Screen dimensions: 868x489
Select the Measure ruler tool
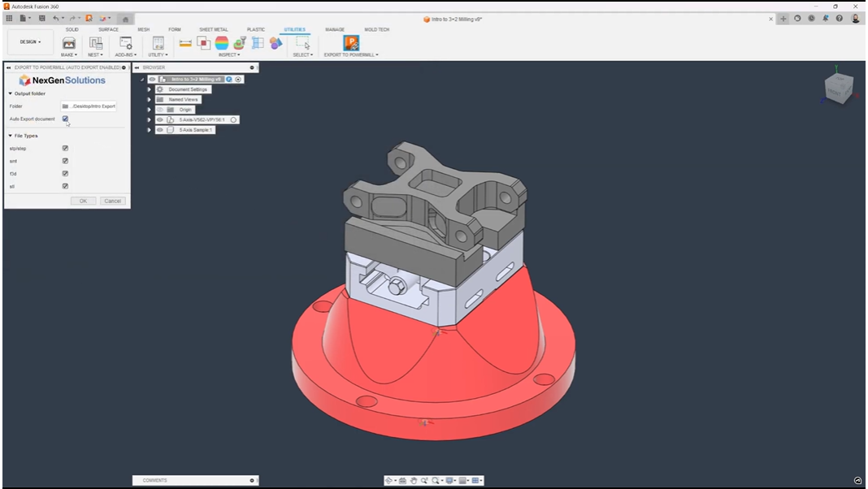(185, 43)
